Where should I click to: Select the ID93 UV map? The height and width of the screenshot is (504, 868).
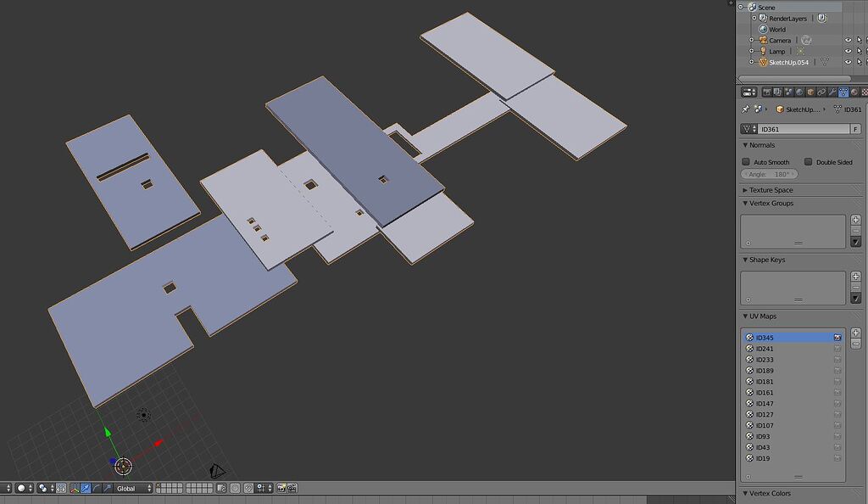793,436
